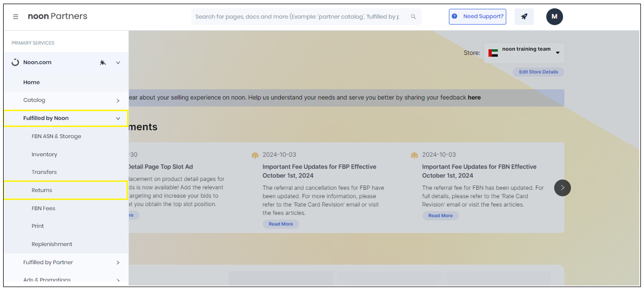Click Read More on FBN fee update

click(441, 216)
